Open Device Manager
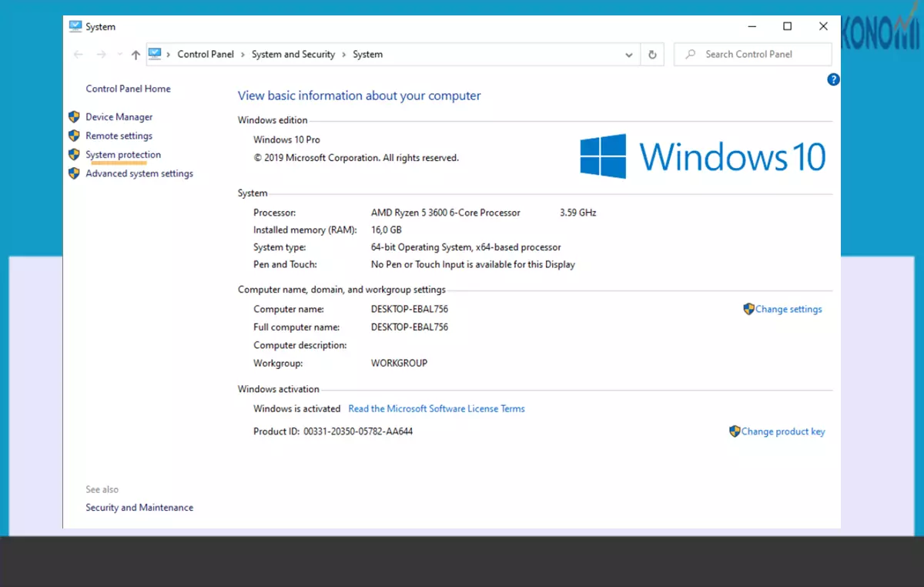 click(x=119, y=117)
